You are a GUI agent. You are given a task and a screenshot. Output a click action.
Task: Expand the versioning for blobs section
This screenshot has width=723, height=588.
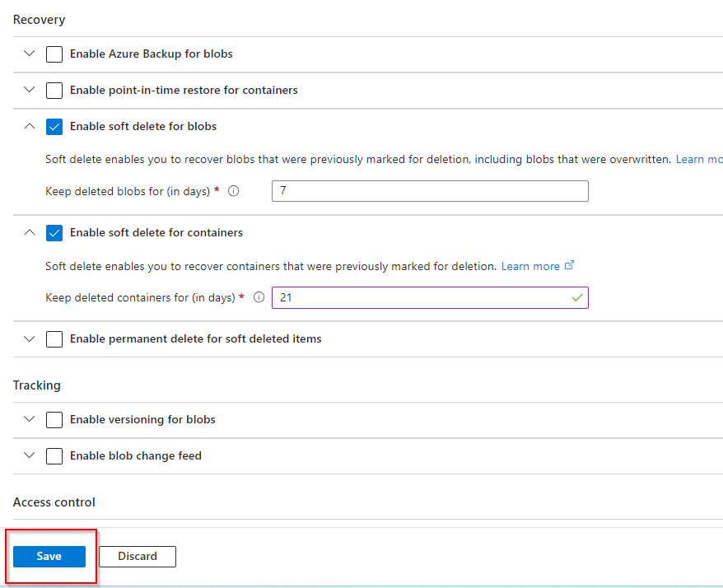pos(30,420)
